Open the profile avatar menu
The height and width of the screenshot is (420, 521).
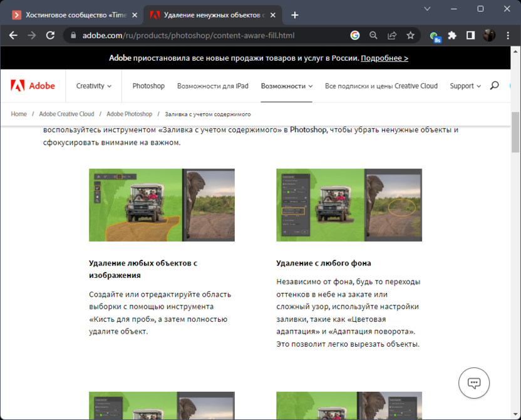pos(489,35)
